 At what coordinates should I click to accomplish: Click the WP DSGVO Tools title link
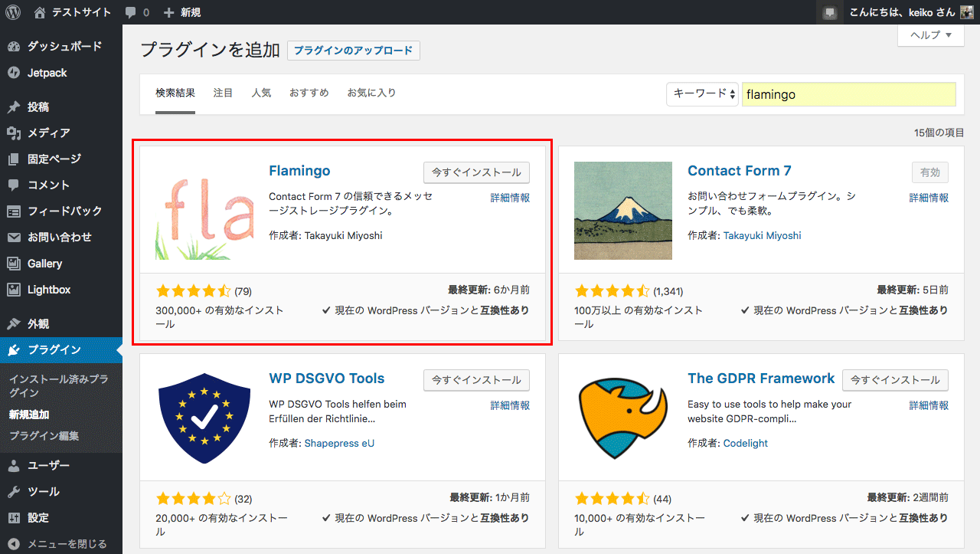pyautogui.click(x=327, y=379)
